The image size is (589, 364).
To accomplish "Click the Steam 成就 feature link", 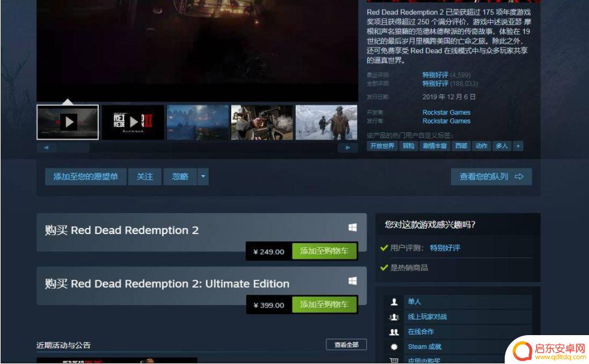I will pyautogui.click(x=425, y=347).
